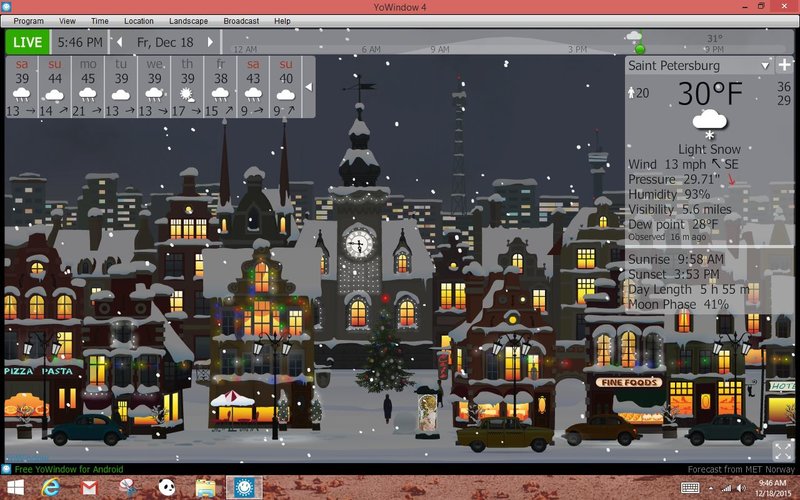
Task: Click the 5:46 PM time display
Action: click(79, 42)
